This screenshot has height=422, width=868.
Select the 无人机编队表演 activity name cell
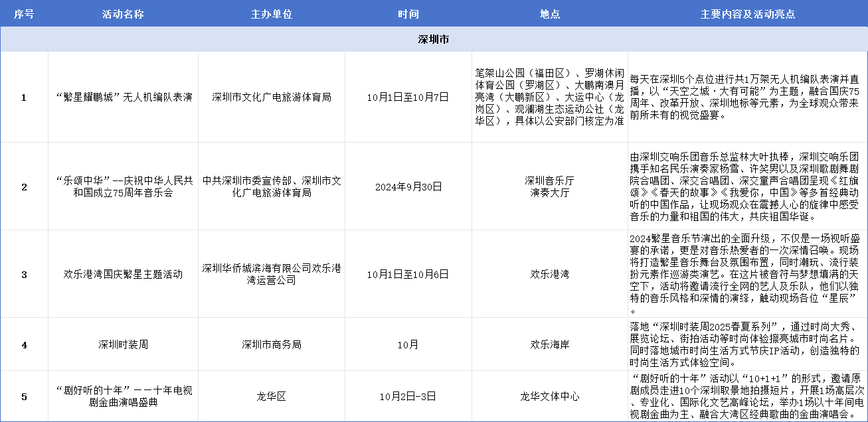[123, 97]
